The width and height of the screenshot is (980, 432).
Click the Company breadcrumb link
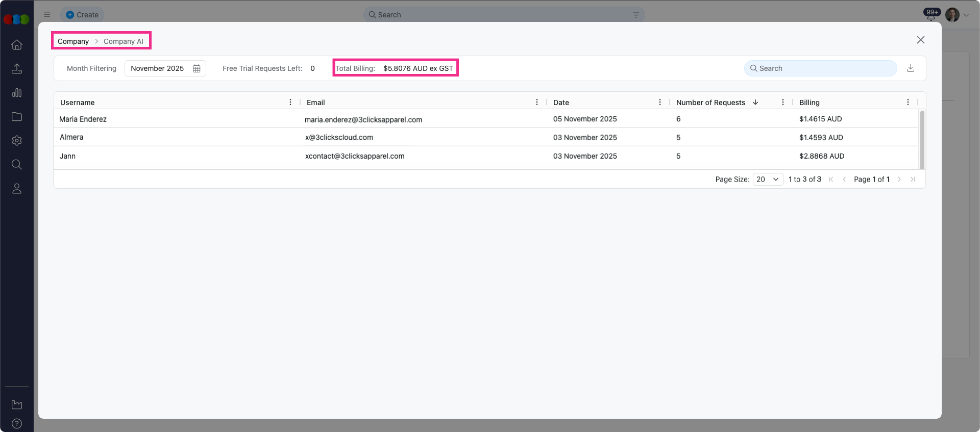(73, 41)
